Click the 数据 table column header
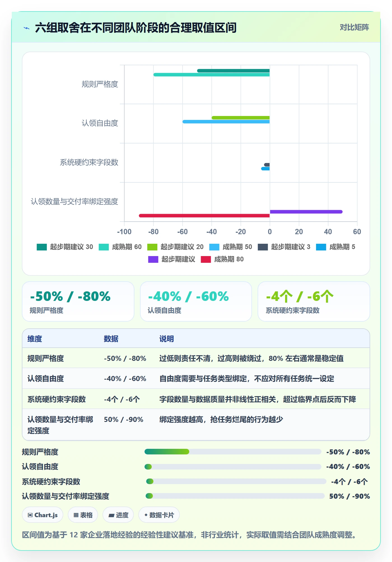The image size is (392, 562). tap(111, 339)
